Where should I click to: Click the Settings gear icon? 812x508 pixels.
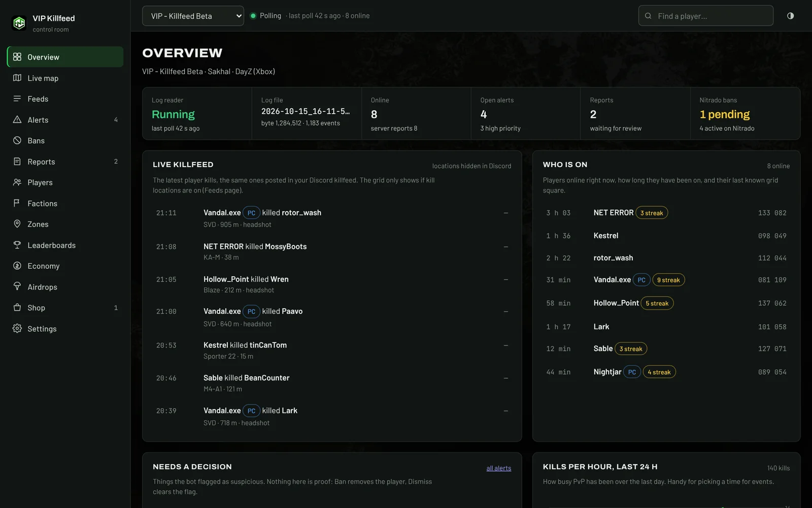(x=17, y=329)
